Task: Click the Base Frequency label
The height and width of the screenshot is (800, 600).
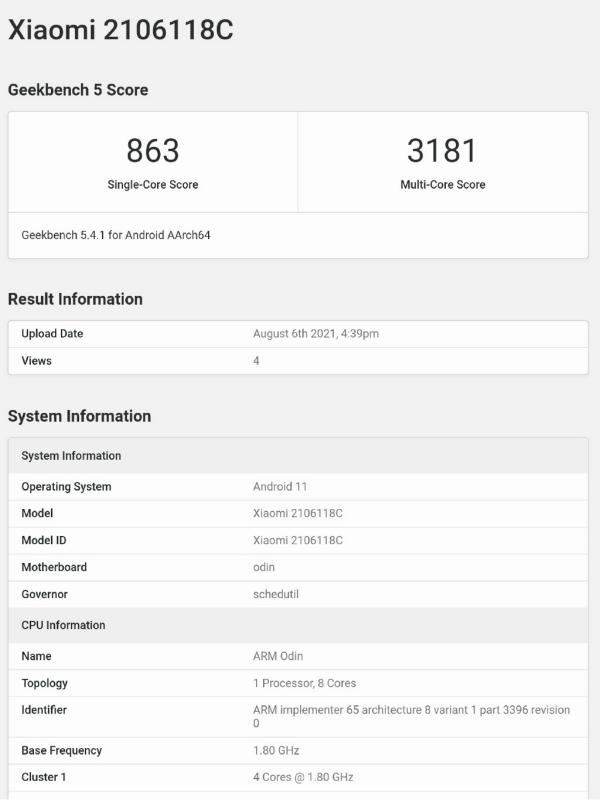Action: point(62,751)
